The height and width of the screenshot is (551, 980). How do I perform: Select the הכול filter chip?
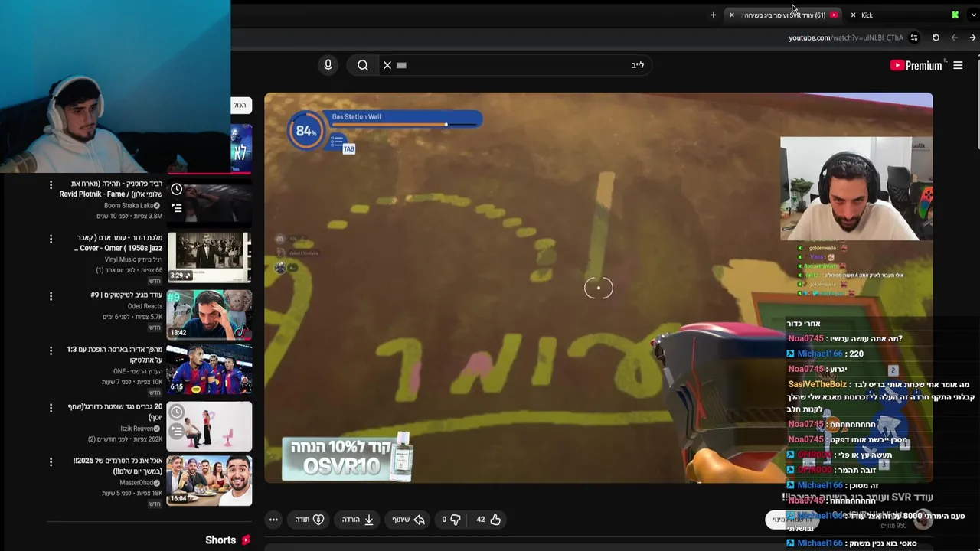[x=240, y=105]
